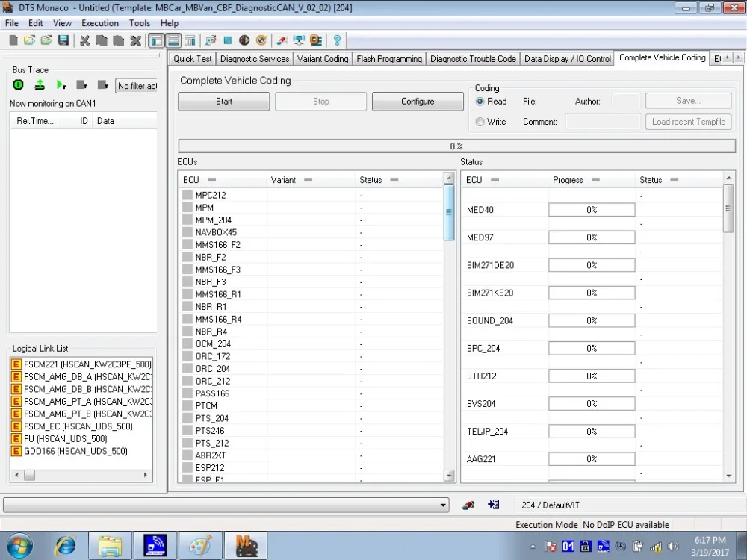Screen dimensions: 747x560
Task: Open the File menu
Action: click(x=11, y=23)
